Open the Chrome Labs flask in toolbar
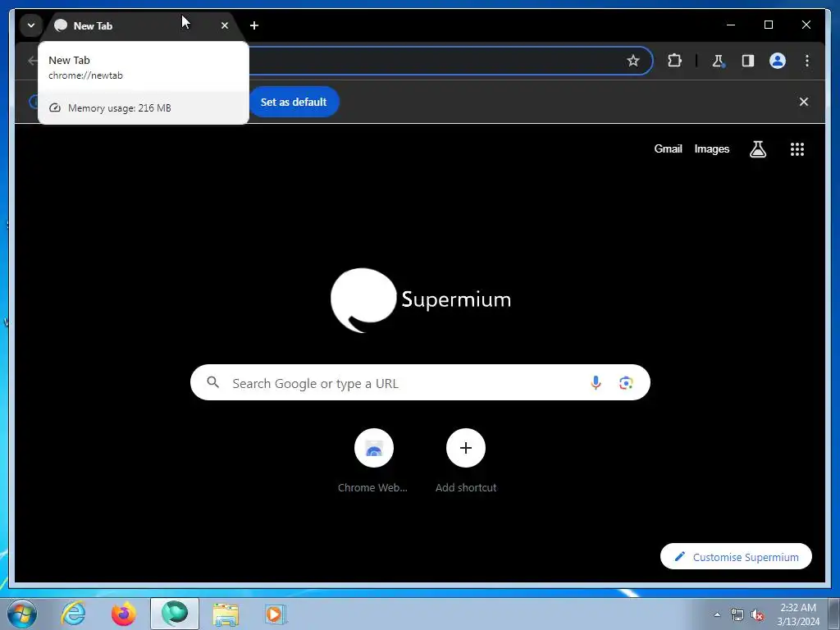840x630 pixels. coord(718,61)
